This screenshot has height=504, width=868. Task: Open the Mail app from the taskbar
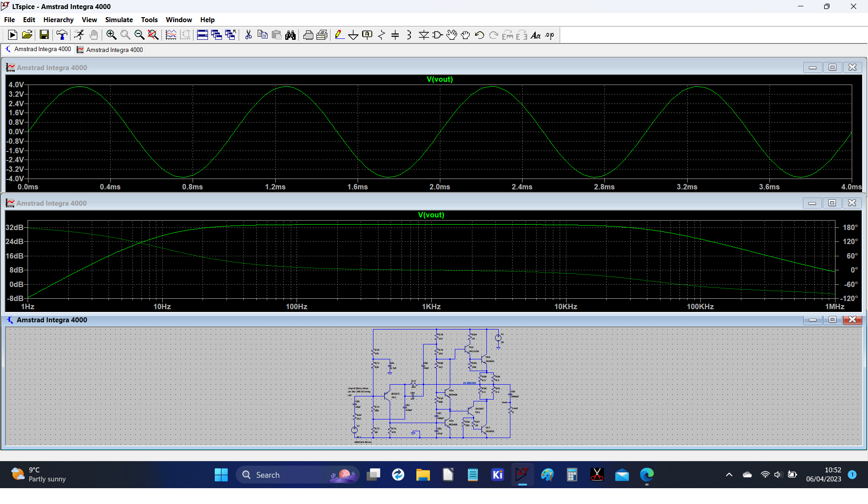click(x=622, y=475)
